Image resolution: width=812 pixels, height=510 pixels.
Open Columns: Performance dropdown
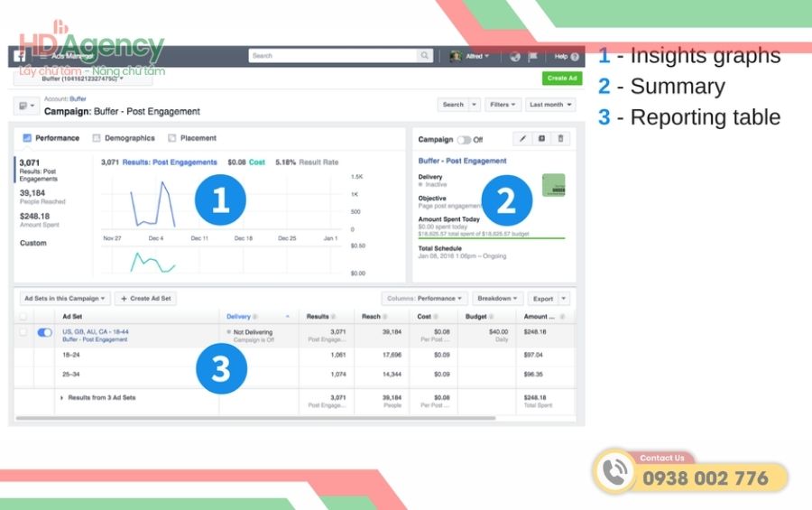pyautogui.click(x=424, y=299)
